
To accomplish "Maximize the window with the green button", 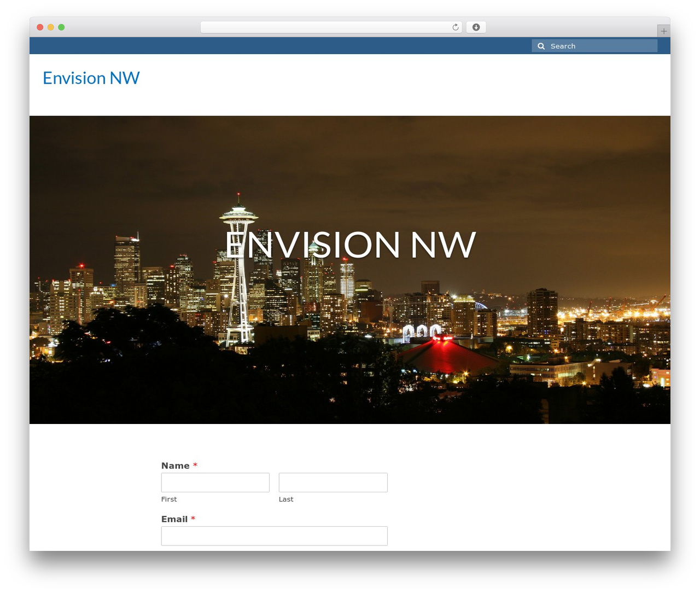I will click(61, 27).
